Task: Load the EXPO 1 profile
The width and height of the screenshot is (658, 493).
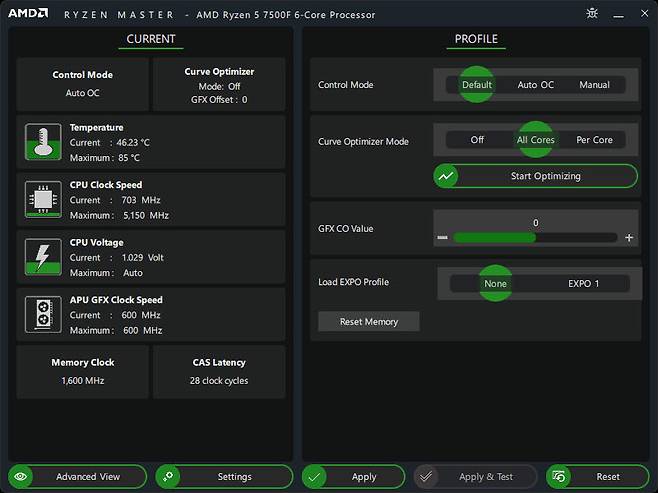Action: (x=583, y=284)
